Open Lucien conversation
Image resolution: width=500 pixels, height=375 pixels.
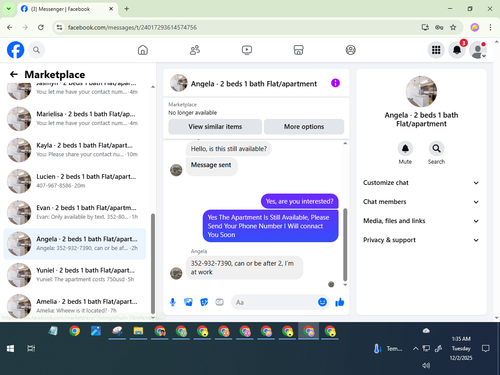tap(75, 181)
